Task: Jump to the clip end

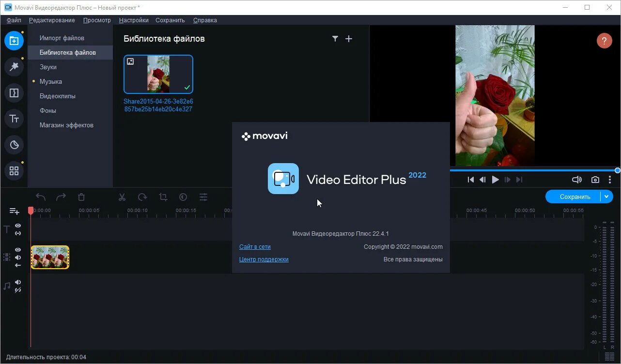Action: pos(519,180)
